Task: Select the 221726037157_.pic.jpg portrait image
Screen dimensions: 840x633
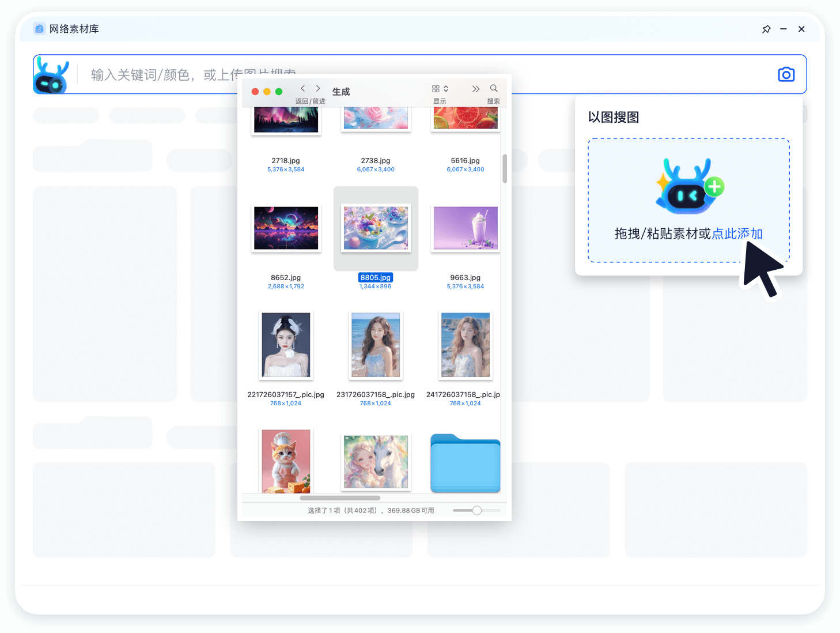Action: point(286,345)
